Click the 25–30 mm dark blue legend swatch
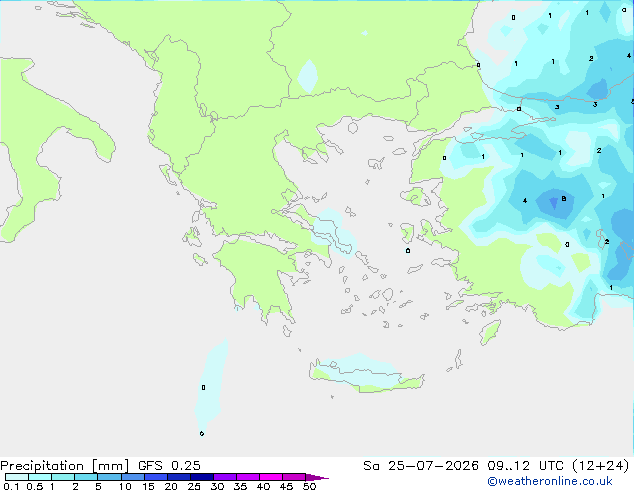The image size is (634, 490). pos(202,477)
